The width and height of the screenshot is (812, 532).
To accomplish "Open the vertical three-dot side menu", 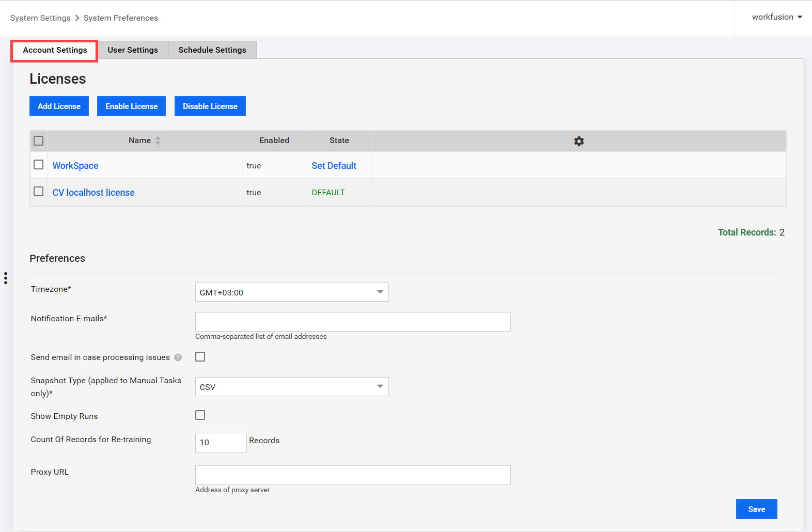I will [x=6, y=278].
